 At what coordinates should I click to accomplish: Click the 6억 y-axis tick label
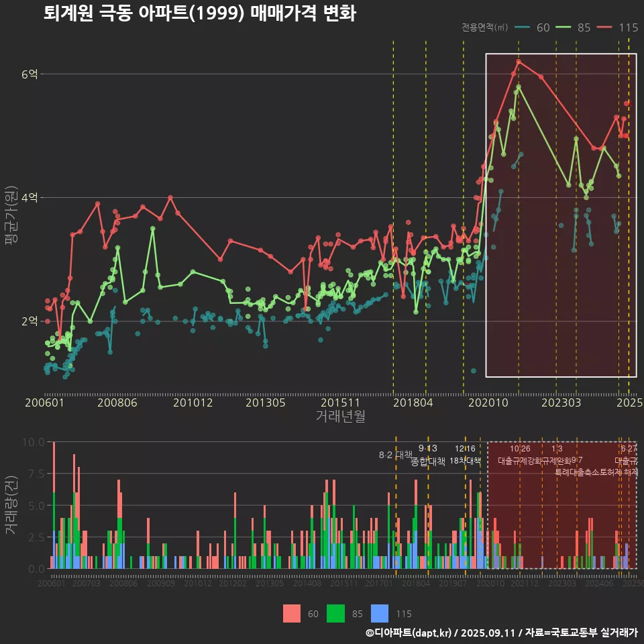(x=30, y=74)
